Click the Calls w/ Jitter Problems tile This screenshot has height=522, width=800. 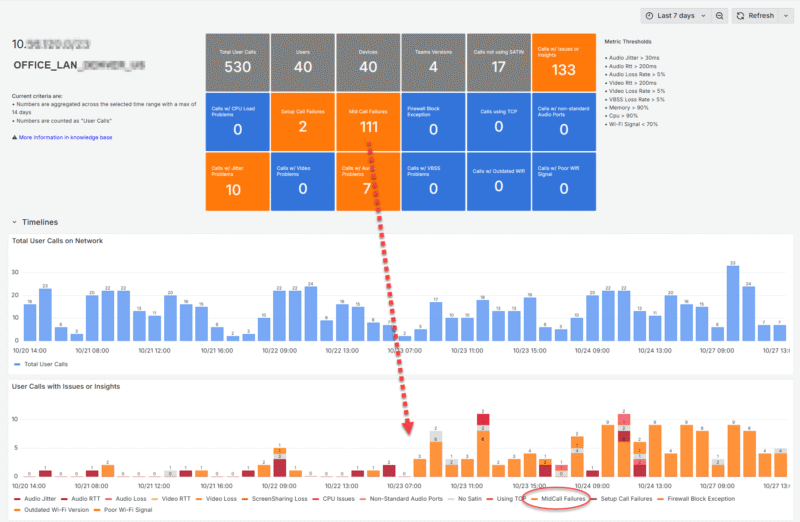(236, 181)
